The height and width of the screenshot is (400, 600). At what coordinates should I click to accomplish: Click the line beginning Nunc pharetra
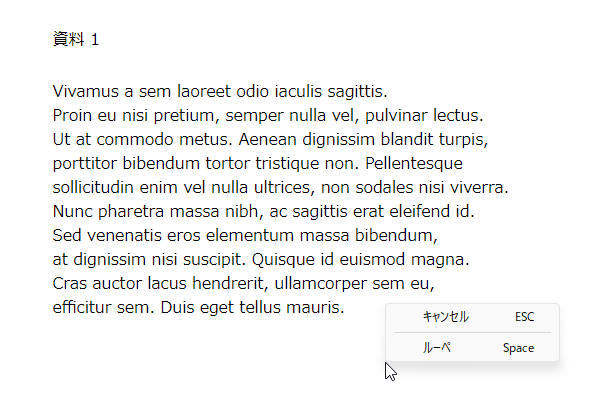point(263,212)
